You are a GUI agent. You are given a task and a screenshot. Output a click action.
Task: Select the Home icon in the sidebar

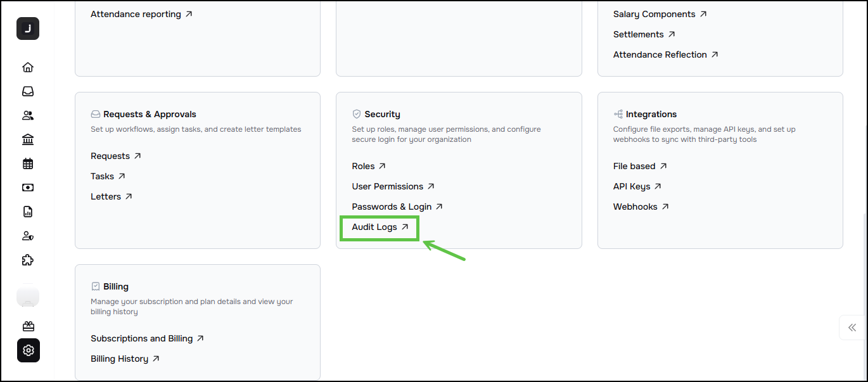tap(28, 67)
